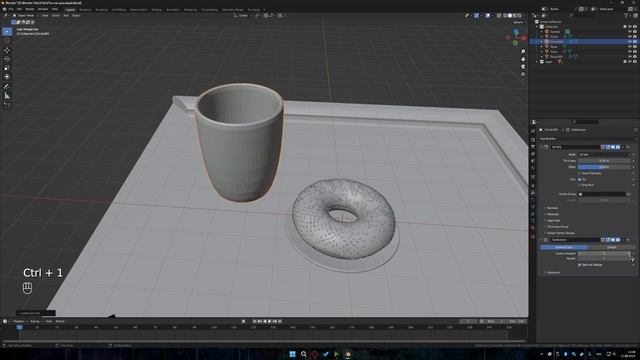
Task: Select the Select Box tool
Action: [7, 31]
